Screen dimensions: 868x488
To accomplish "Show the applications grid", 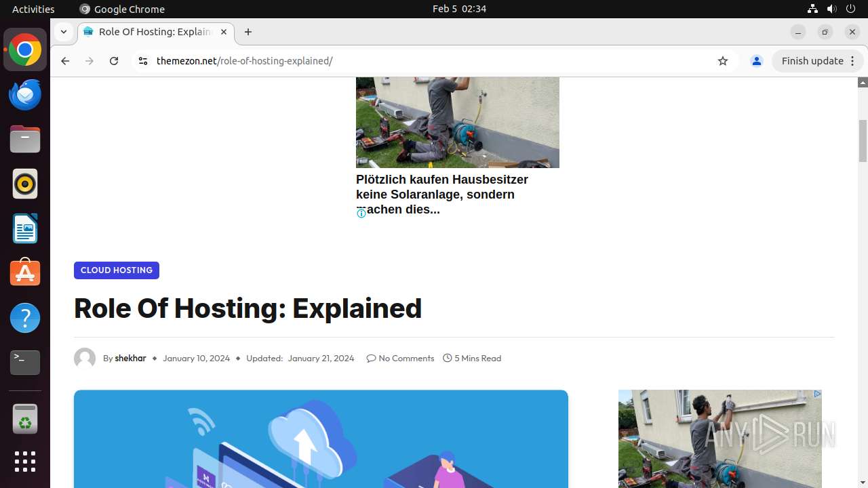I will (x=25, y=462).
